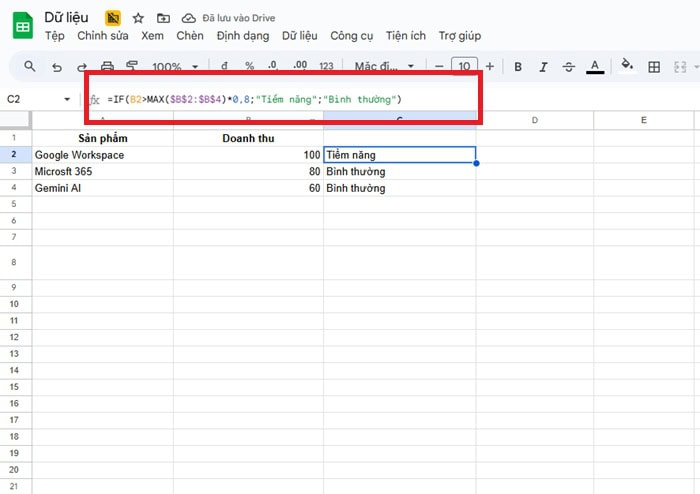Click the borders icon in the toolbar

point(654,67)
